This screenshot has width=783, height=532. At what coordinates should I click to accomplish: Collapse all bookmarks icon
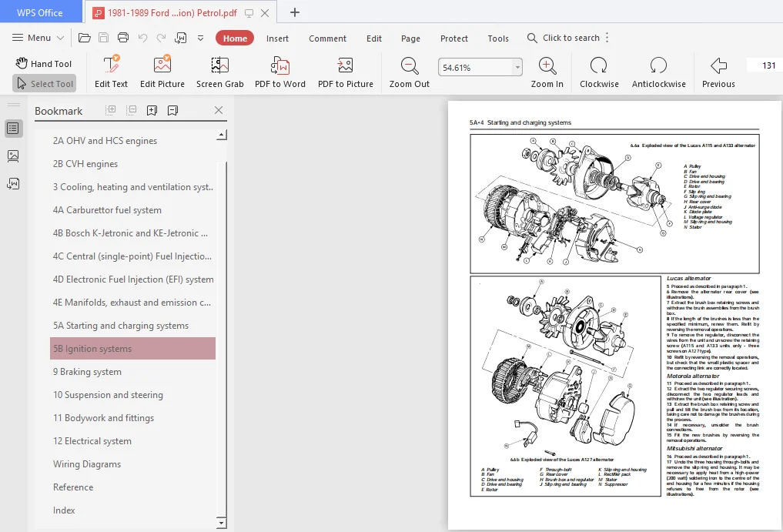pos(131,110)
